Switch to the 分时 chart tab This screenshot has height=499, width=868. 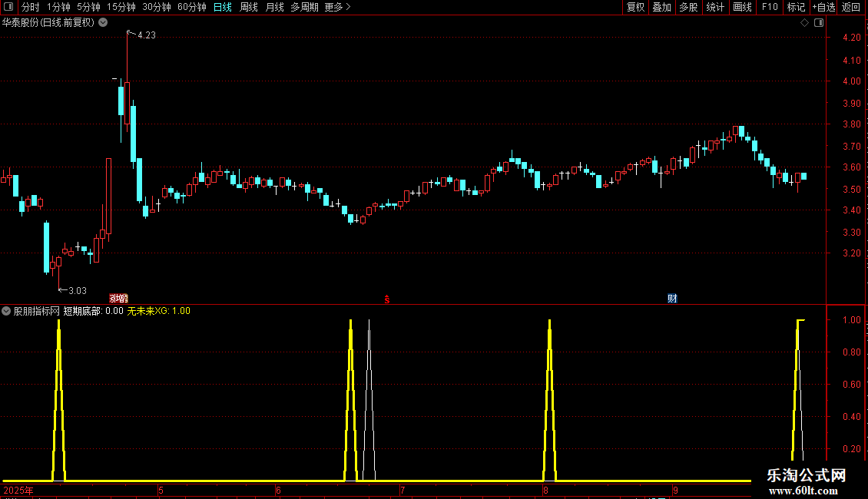pos(31,7)
